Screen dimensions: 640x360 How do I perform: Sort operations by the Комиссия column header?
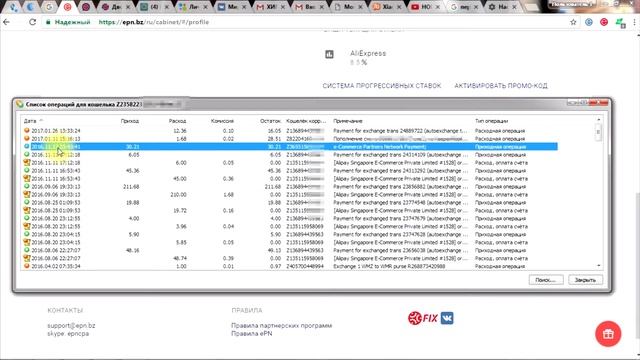coord(222,121)
